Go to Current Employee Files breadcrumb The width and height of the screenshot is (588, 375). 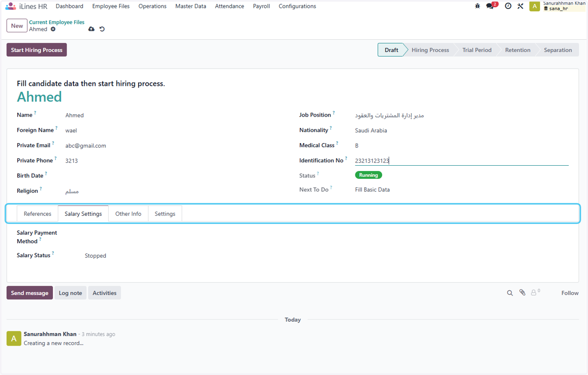point(57,23)
